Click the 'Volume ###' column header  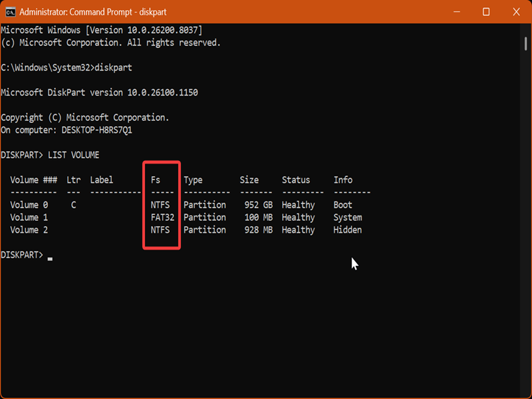tap(34, 180)
